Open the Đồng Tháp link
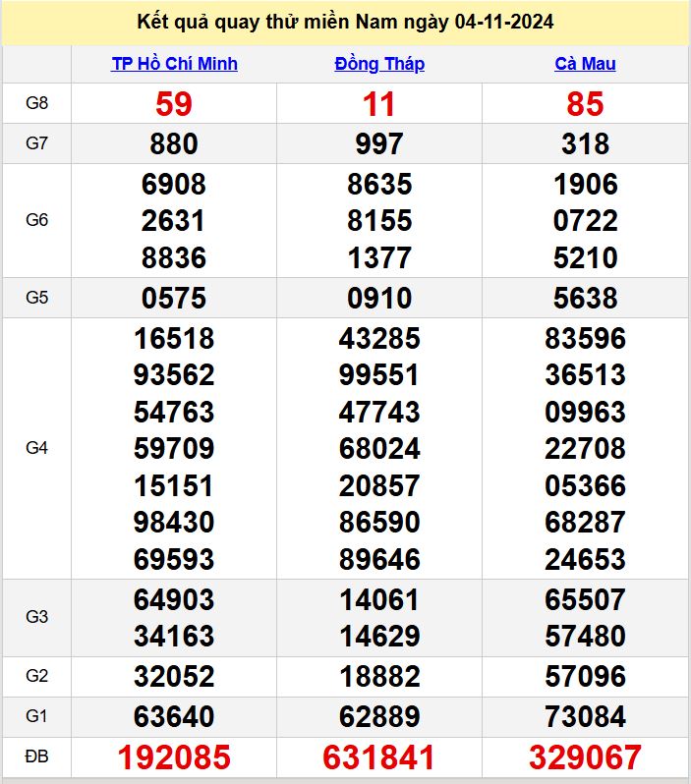This screenshot has height=784, width=691. coord(379,64)
